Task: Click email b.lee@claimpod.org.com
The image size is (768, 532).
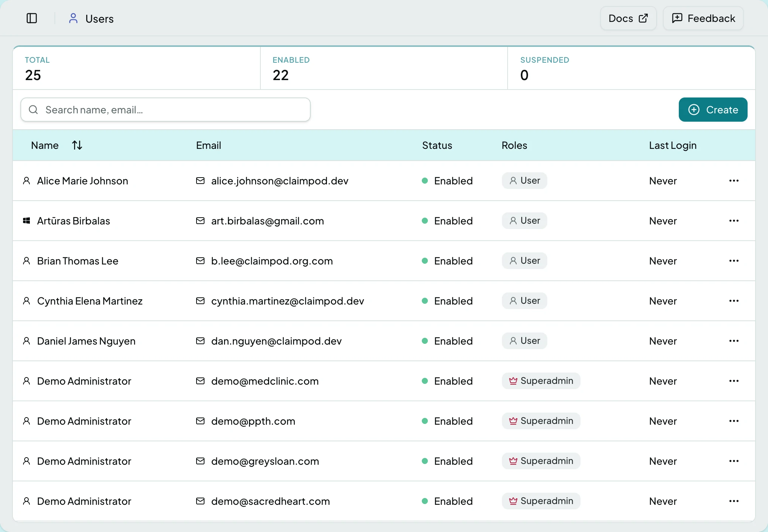Action: point(272,261)
